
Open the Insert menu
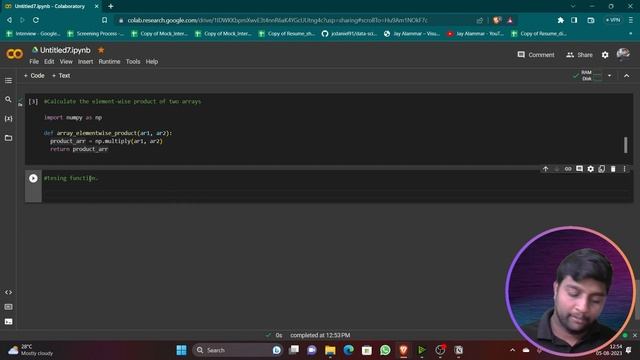[x=85, y=62]
